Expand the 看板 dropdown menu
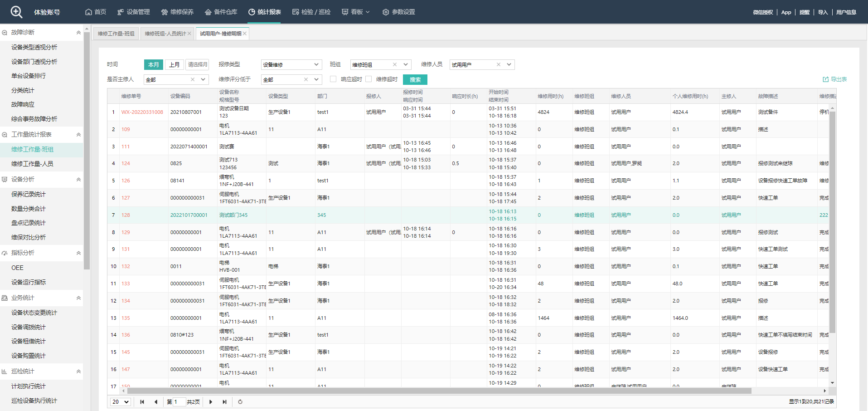 [x=356, y=12]
